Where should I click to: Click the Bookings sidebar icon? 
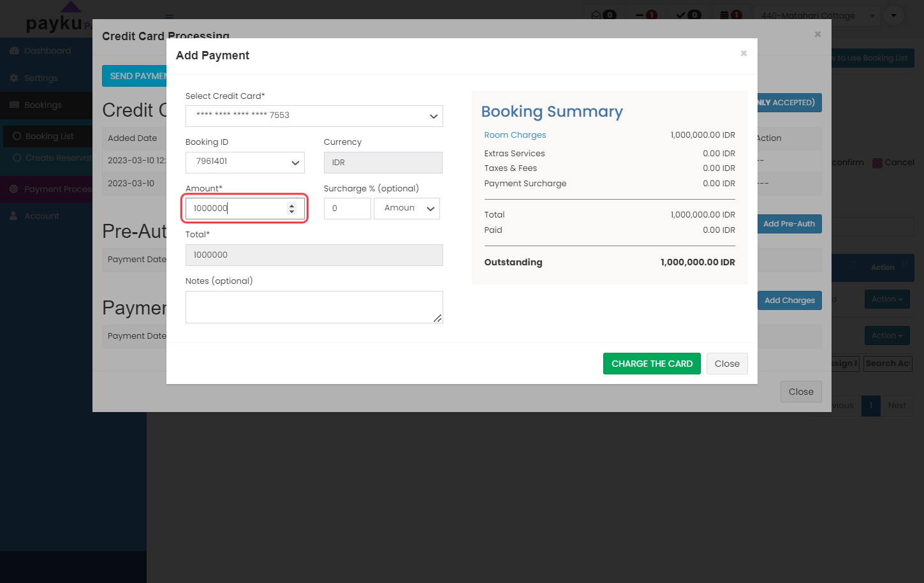pyautogui.click(x=14, y=105)
